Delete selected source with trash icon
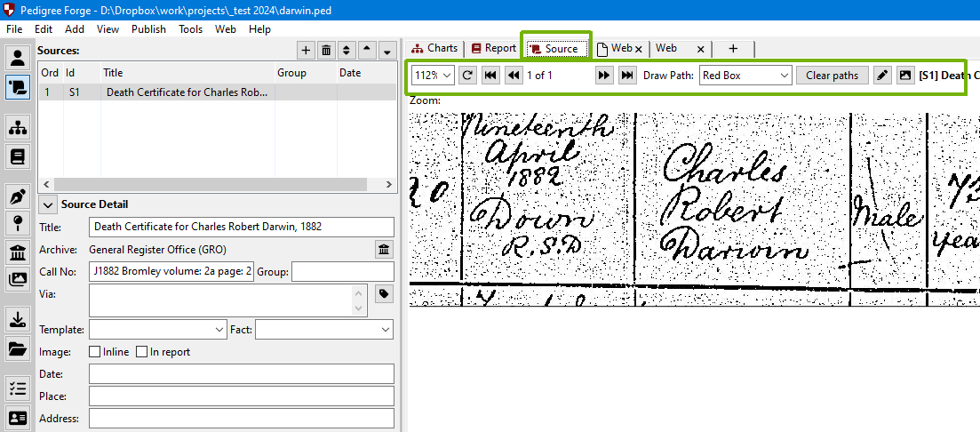 326,51
